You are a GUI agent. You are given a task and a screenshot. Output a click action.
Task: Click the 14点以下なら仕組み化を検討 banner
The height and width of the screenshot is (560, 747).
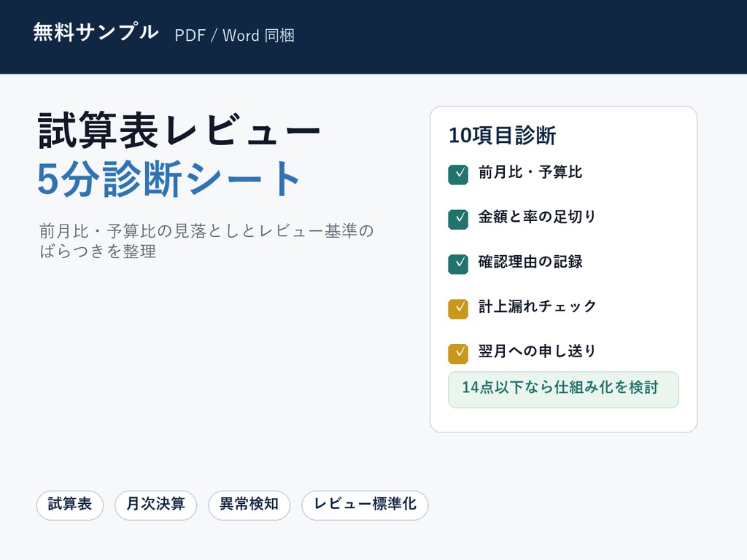(x=564, y=389)
